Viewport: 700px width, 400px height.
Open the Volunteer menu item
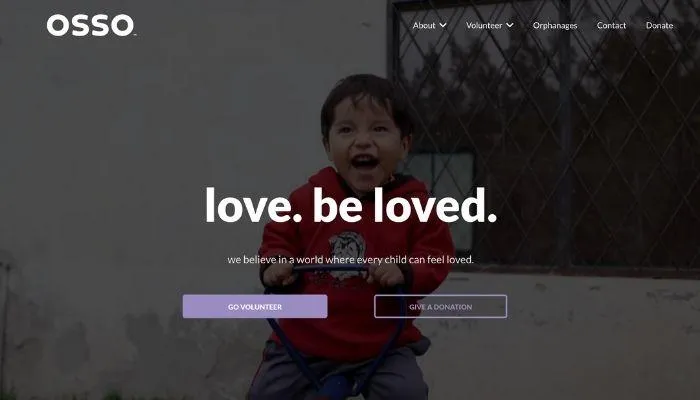[484, 25]
